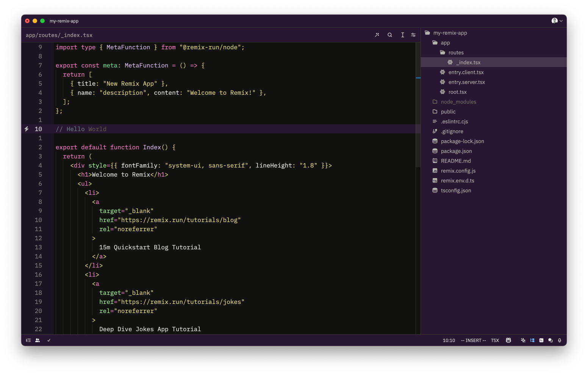This screenshot has height=374, width=588.
Task: Open entry.client.tsx file
Action: (x=494, y=72)
